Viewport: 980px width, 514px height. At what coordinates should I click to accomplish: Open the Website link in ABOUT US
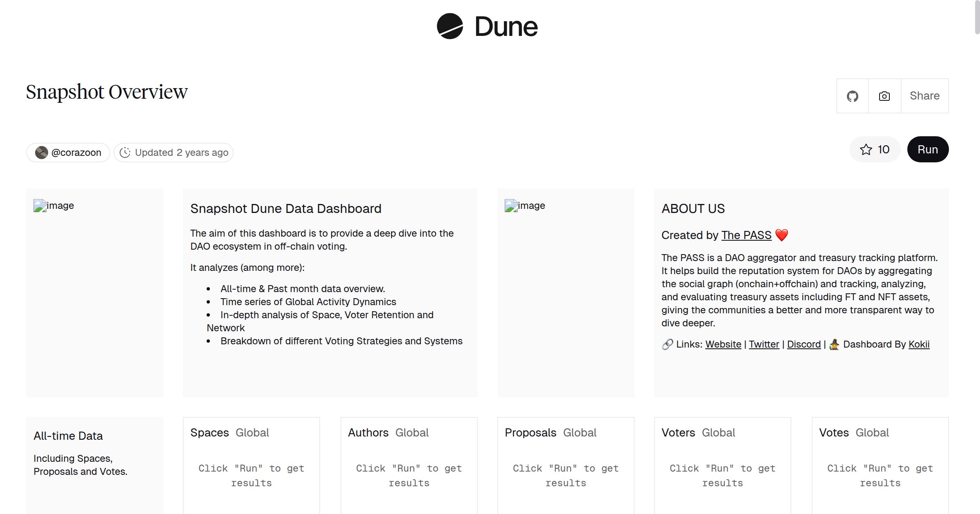(723, 344)
